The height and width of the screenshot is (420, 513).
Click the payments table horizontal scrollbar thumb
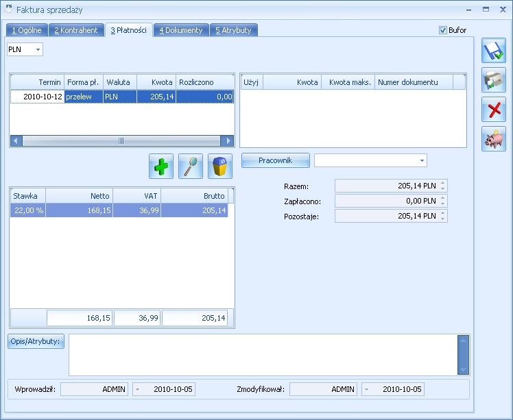point(121,141)
